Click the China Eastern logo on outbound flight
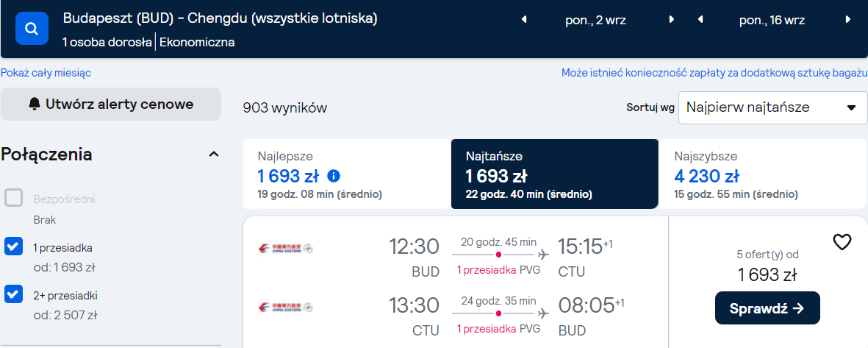Image resolution: width=868 pixels, height=348 pixels. [286, 248]
